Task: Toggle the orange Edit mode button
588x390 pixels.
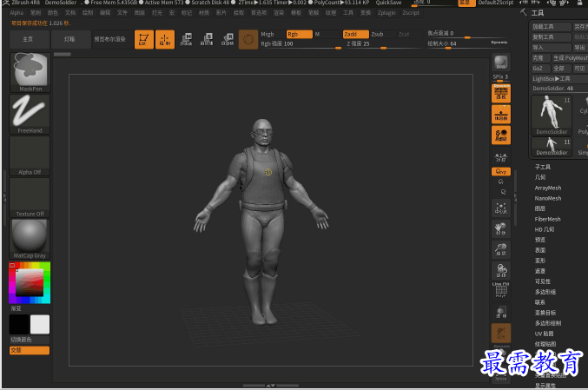Action: tap(144, 39)
